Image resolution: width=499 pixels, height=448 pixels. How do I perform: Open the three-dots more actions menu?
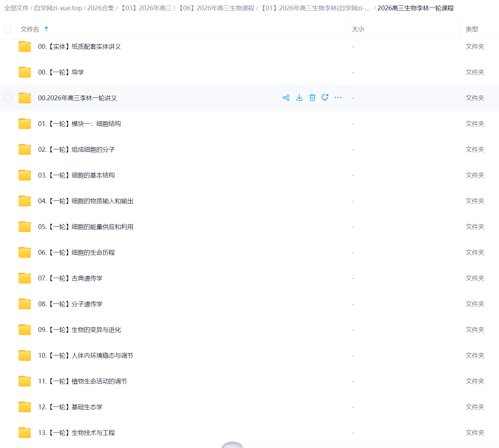point(338,98)
